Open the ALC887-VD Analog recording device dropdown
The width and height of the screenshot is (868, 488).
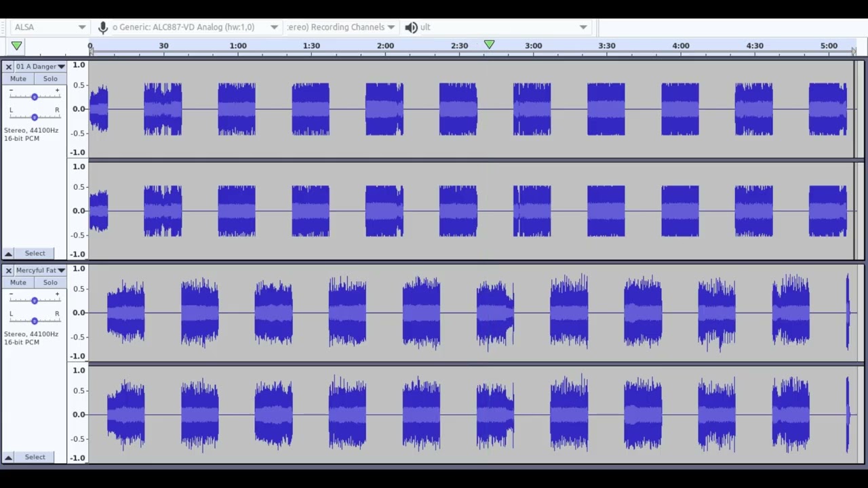coord(195,27)
